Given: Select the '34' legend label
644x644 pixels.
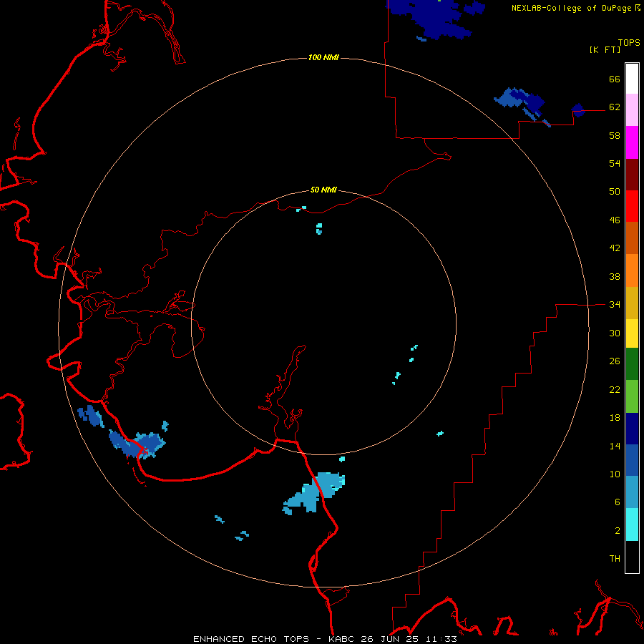Looking at the screenshot, I should pos(615,304).
